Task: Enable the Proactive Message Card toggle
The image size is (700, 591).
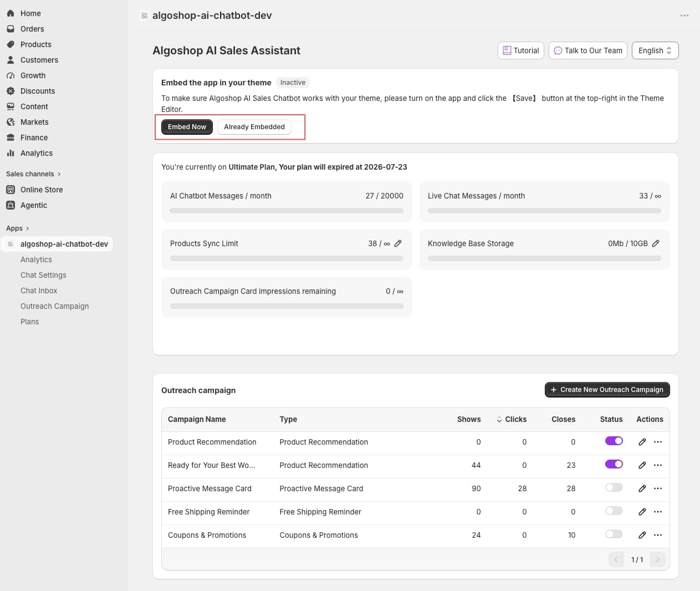Action: tap(614, 487)
